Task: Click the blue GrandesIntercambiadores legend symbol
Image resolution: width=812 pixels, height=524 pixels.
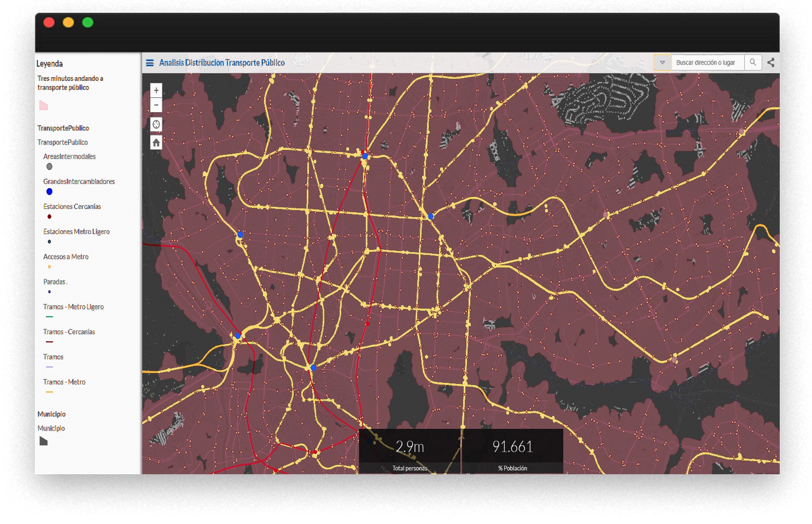Action: click(x=49, y=191)
